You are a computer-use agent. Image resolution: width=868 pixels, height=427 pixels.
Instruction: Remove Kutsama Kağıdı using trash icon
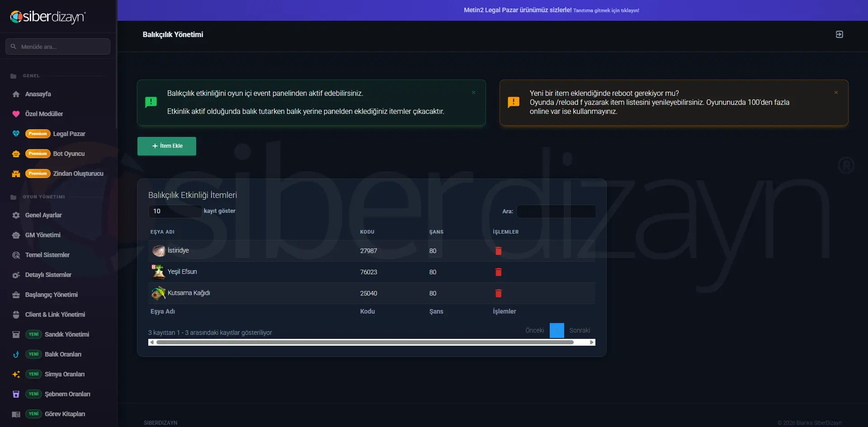pos(498,293)
